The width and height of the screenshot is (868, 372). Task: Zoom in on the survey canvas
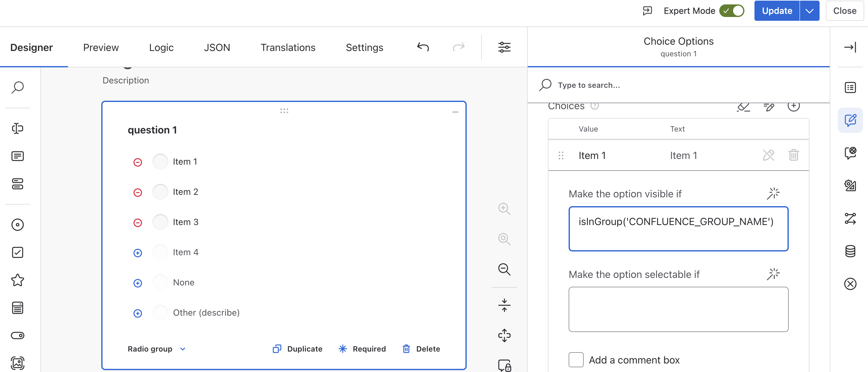click(x=504, y=209)
